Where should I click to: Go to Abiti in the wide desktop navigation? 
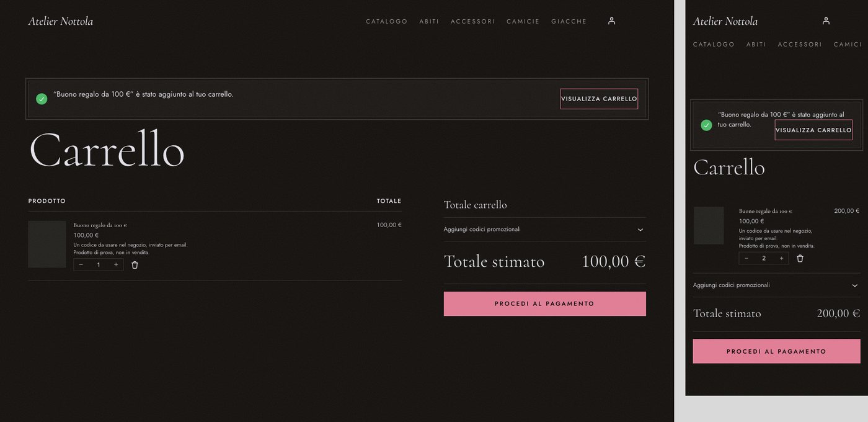pos(429,22)
